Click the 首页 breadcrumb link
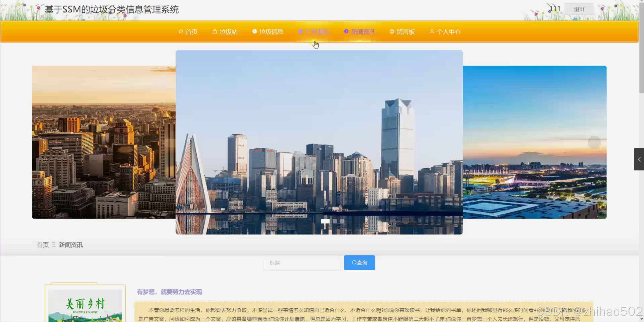Viewport: 644px width, 322px height. tap(43, 245)
